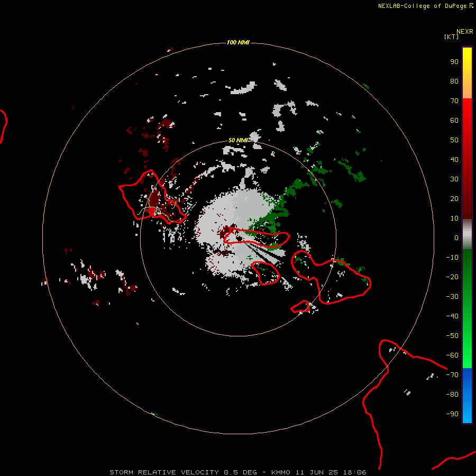476x476 pixels.
Task: Click the 90 value on the velocity scale
Action: pos(454,62)
